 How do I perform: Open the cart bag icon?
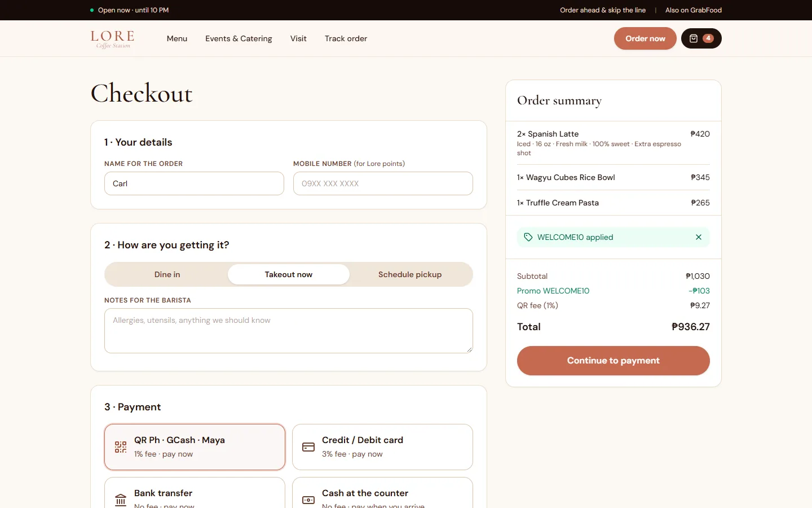pyautogui.click(x=694, y=38)
